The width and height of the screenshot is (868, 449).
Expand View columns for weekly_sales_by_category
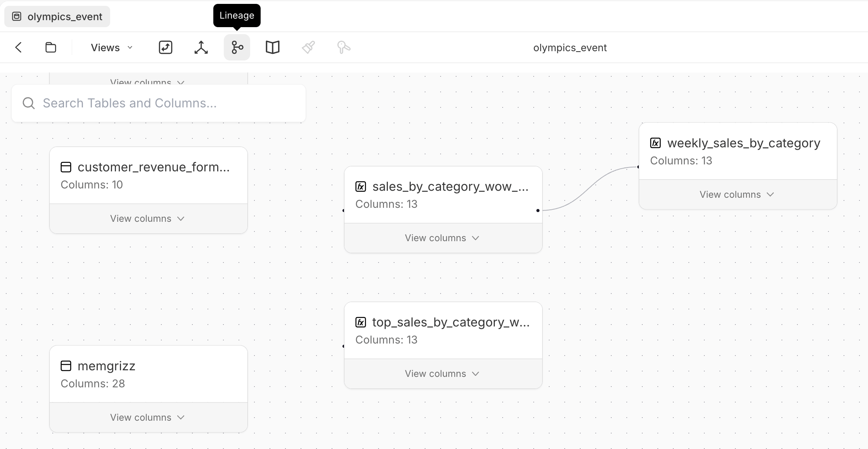(x=738, y=195)
